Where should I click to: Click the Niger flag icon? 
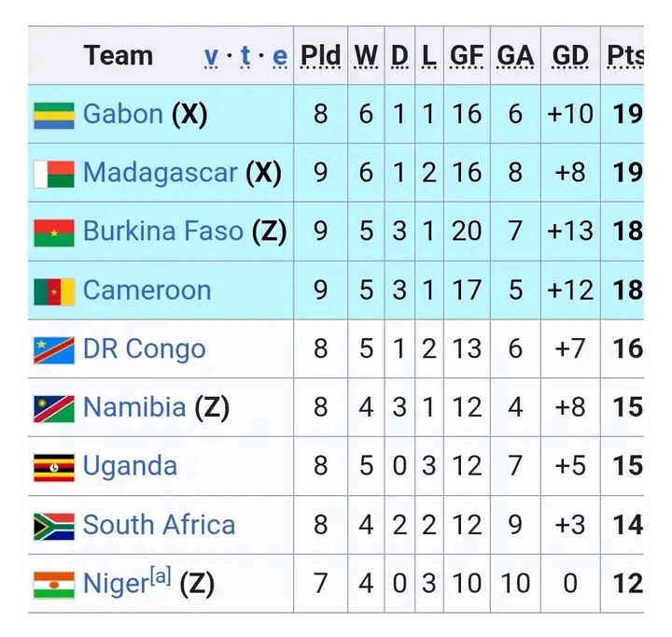[x=54, y=585]
